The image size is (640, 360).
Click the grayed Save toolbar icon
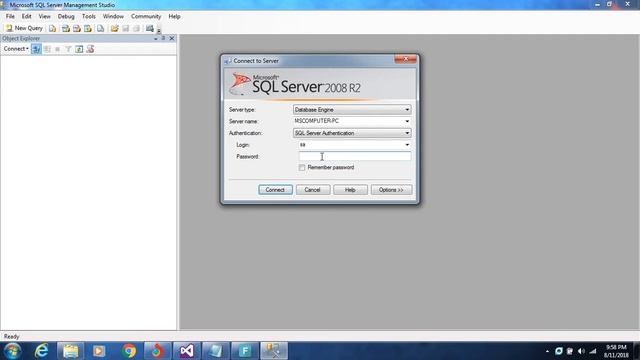coord(126,29)
